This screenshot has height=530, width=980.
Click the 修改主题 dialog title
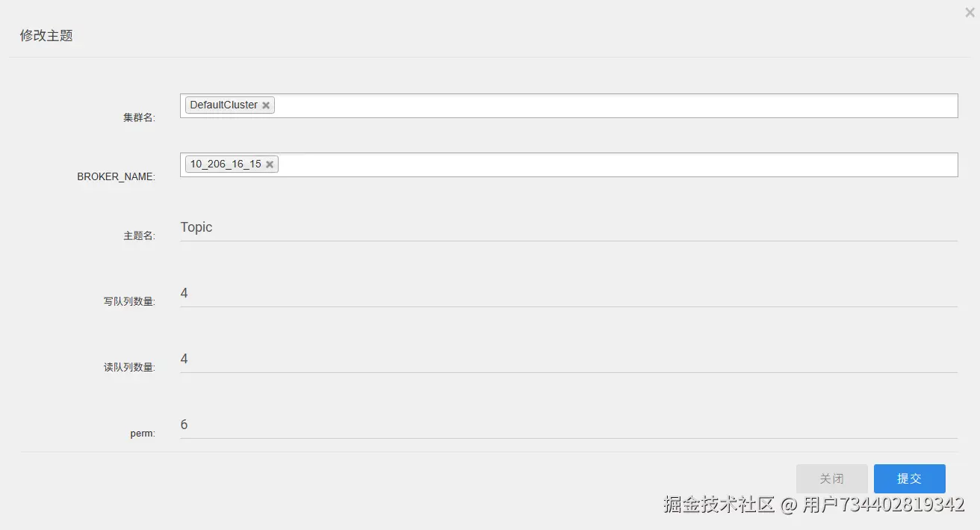click(46, 36)
